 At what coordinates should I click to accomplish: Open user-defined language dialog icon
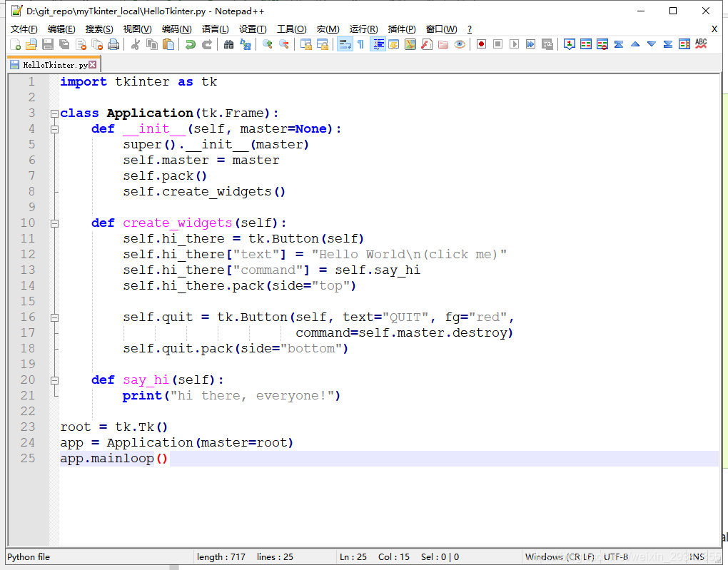[x=394, y=44]
